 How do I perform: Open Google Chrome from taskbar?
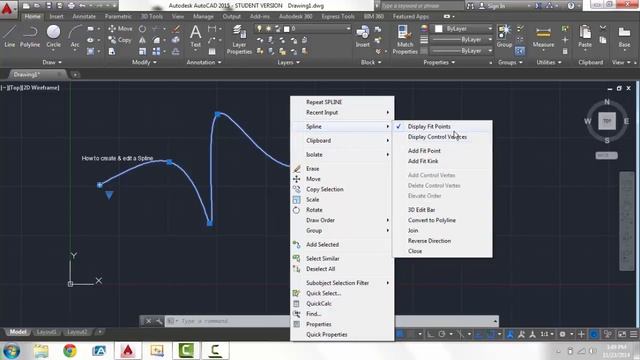[x=70, y=351]
